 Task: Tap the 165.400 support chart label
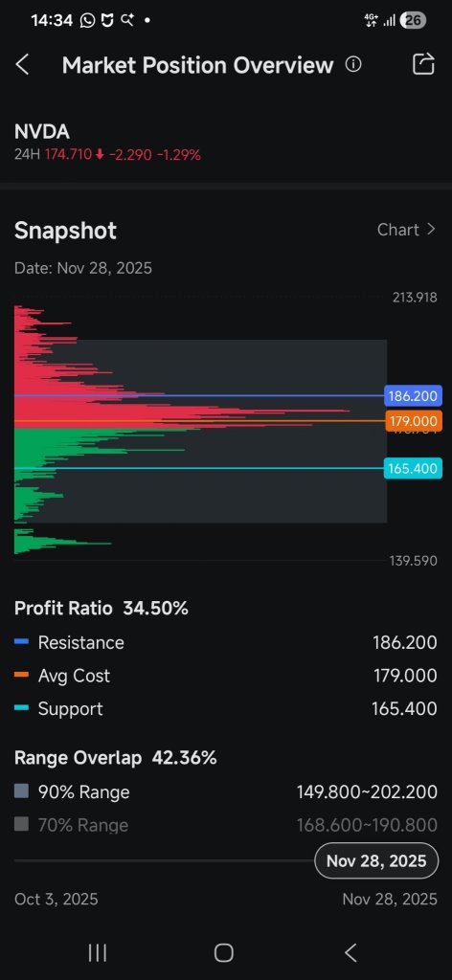(x=414, y=468)
